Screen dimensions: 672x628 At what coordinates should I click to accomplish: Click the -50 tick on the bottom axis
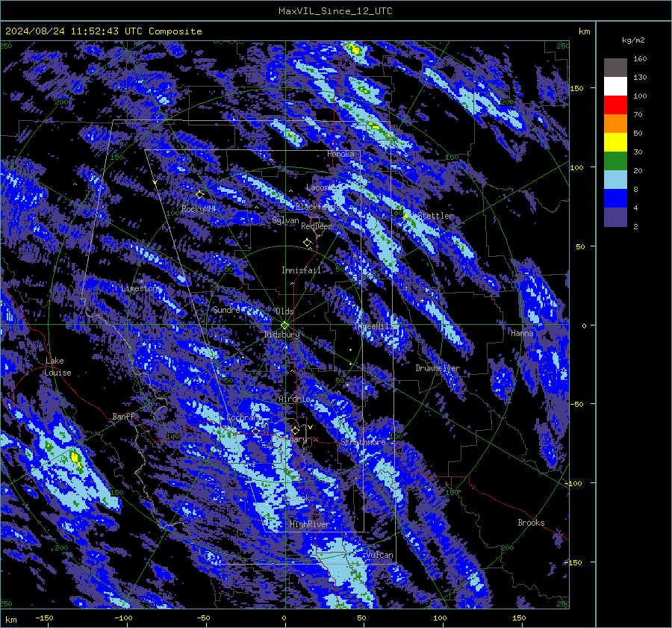click(x=203, y=618)
